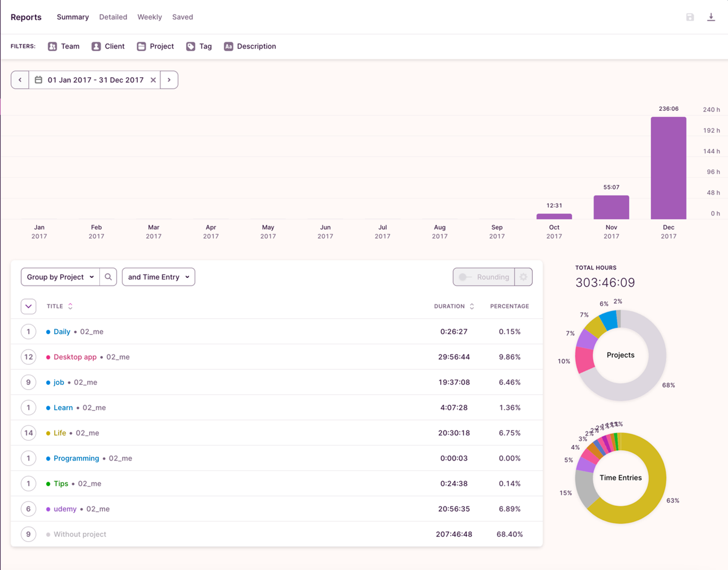This screenshot has height=570, width=728.
Task: Open the Client filter
Action: click(108, 46)
